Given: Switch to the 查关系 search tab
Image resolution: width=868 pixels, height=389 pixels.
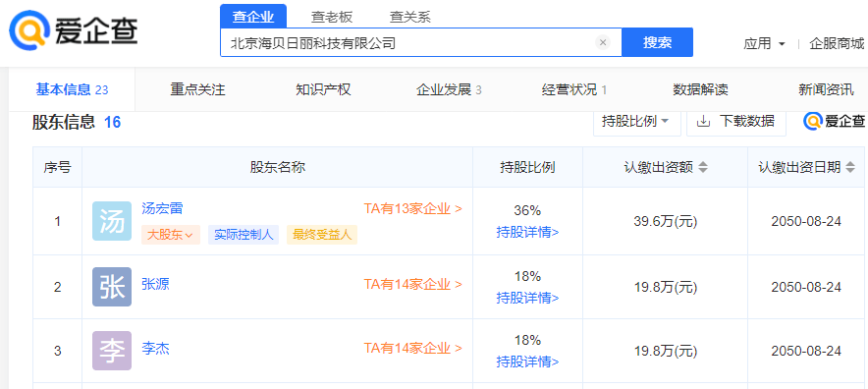Looking at the screenshot, I should point(409,17).
